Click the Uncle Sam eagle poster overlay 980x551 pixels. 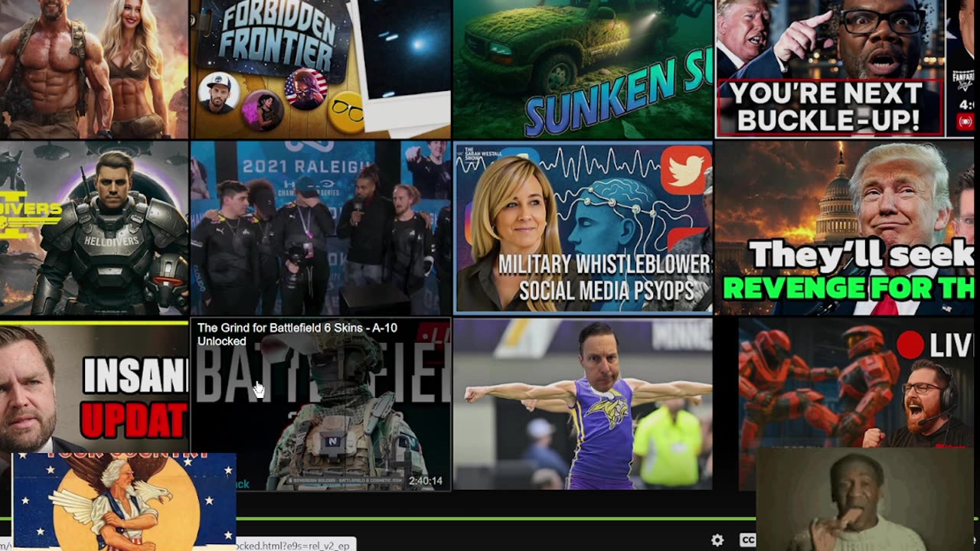coord(124,501)
